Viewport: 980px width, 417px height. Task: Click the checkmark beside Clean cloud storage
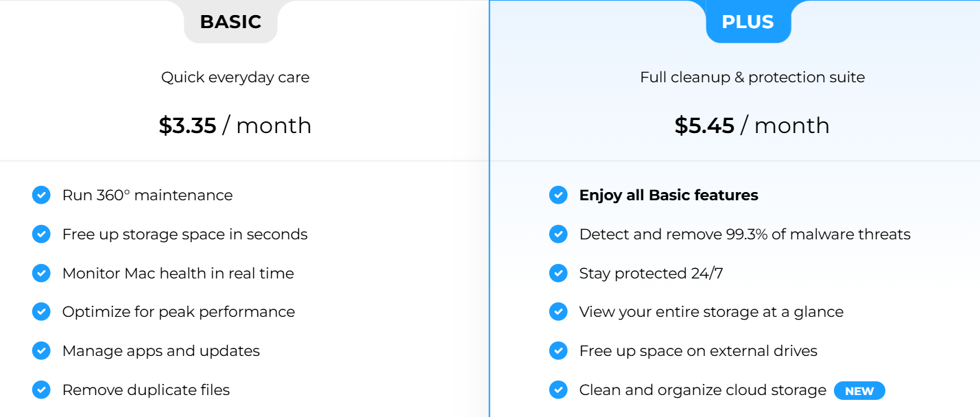click(x=558, y=390)
